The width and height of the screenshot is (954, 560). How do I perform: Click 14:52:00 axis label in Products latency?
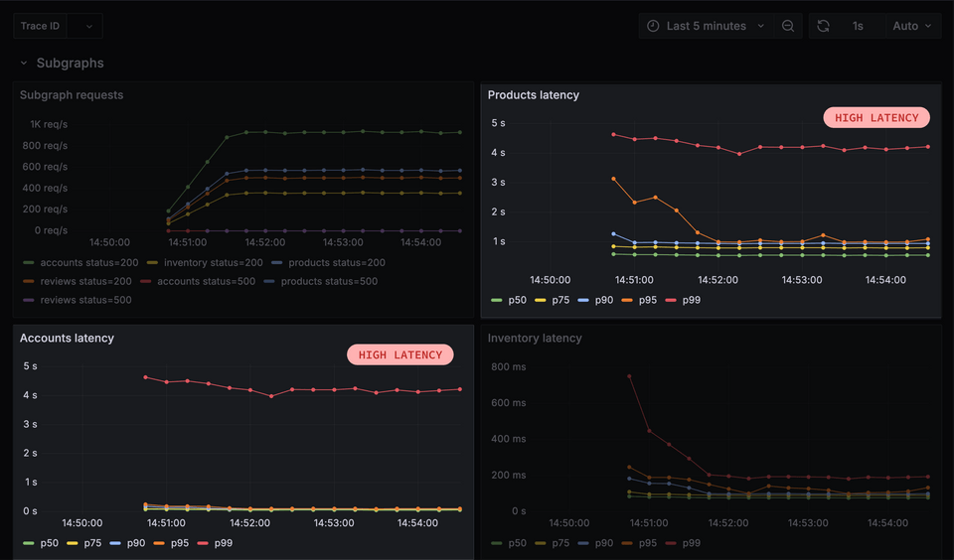click(x=717, y=280)
